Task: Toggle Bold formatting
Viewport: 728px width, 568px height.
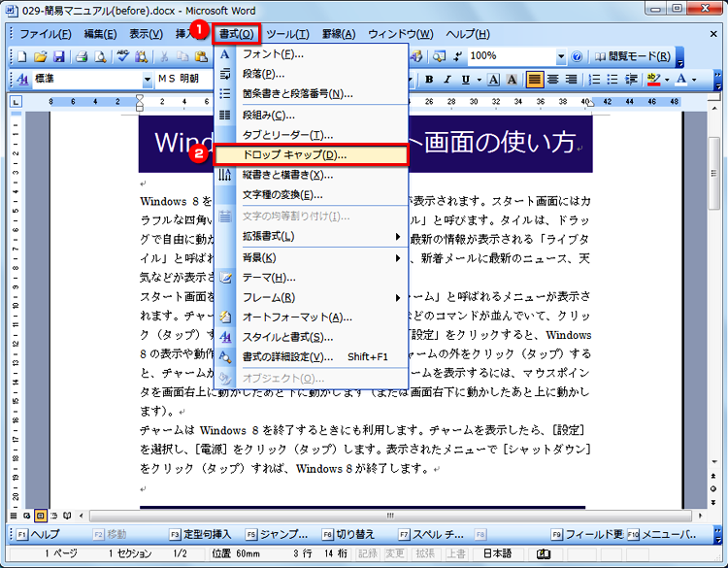Action: (429, 80)
